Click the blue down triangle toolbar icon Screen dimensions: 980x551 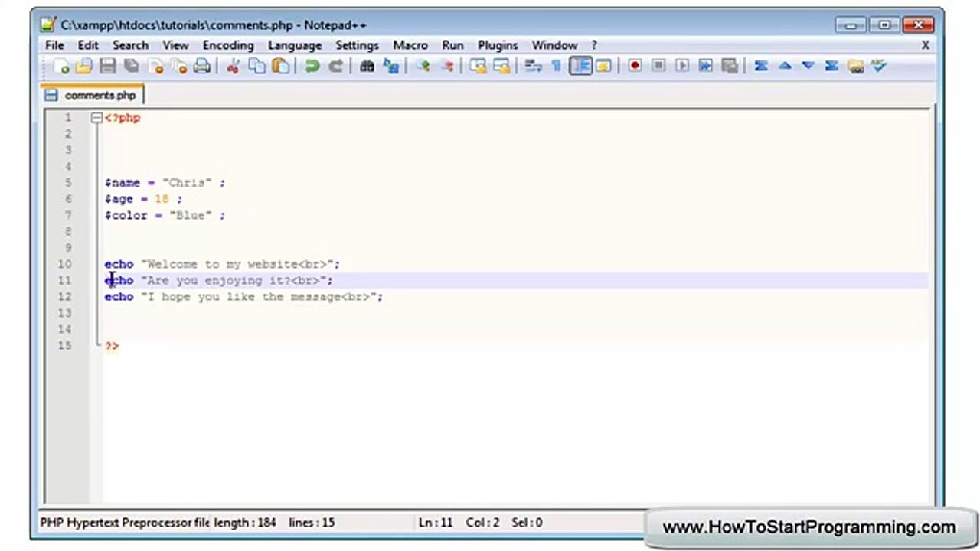pos(808,67)
